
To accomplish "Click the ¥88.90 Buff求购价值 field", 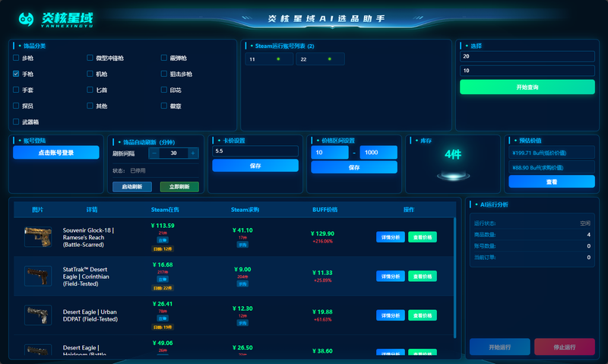I will (x=552, y=167).
